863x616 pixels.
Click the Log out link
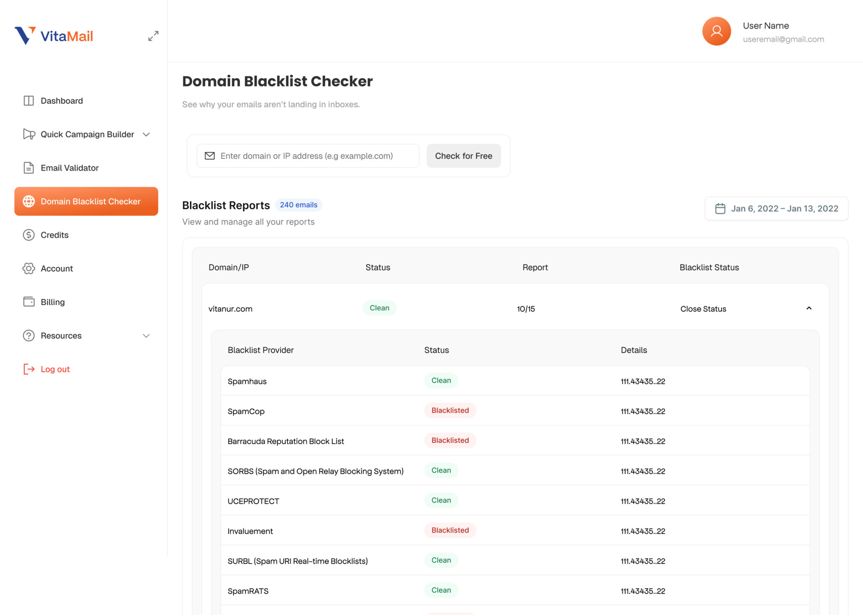point(55,369)
